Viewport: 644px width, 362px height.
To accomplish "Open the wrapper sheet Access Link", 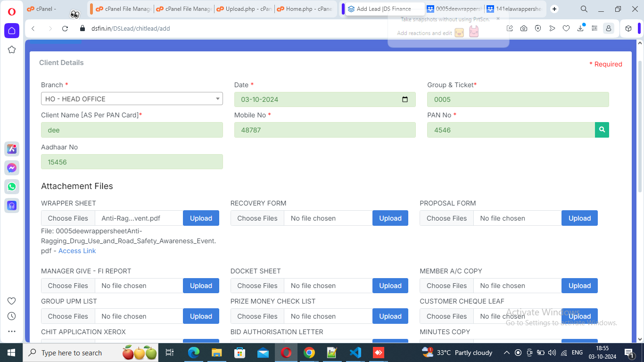I will [77, 251].
